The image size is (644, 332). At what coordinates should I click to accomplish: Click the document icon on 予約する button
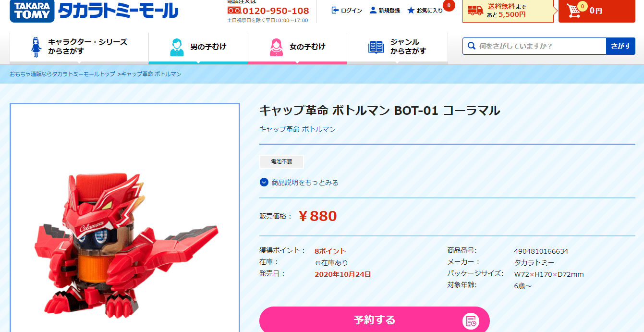[471, 321]
